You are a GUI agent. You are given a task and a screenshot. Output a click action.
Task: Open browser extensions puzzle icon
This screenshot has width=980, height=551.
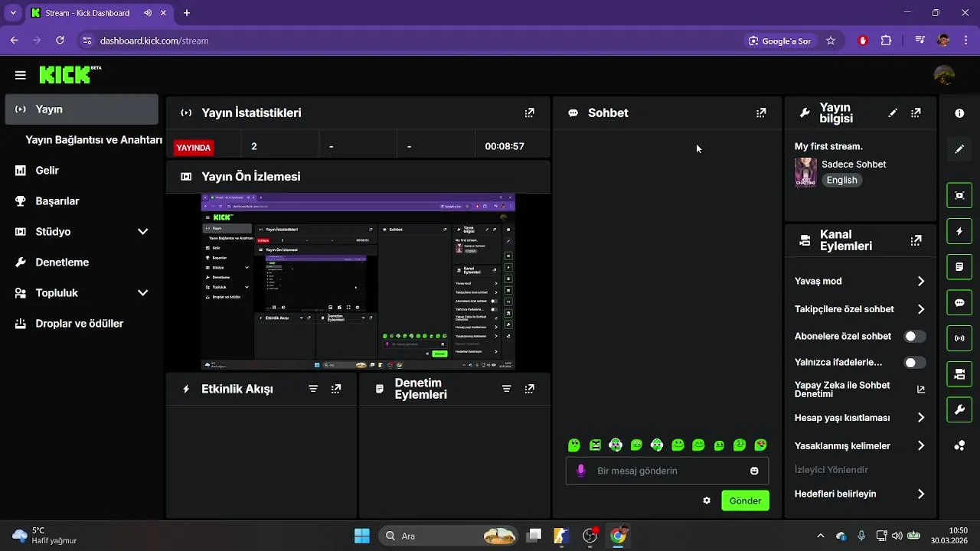click(x=886, y=41)
